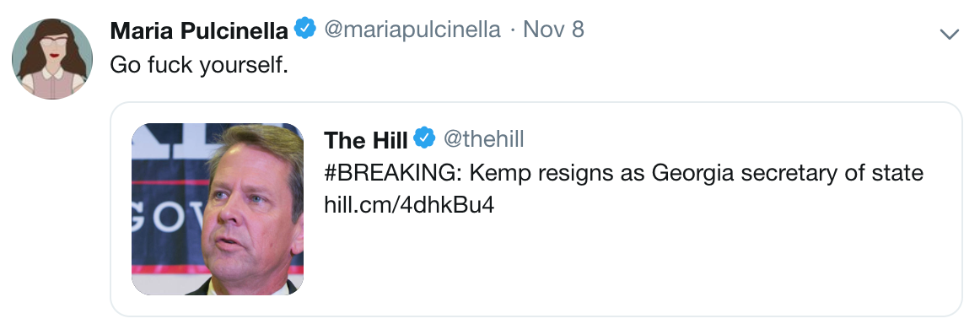Open The Hill display name
The image size is (980, 324).
(366, 140)
